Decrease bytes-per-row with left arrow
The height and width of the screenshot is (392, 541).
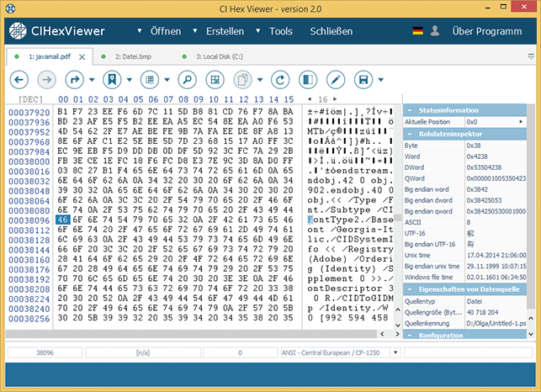pyautogui.click(x=310, y=99)
